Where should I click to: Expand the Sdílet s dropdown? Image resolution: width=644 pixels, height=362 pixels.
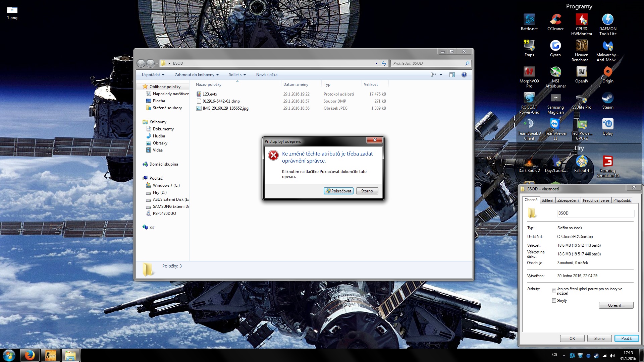point(237,75)
